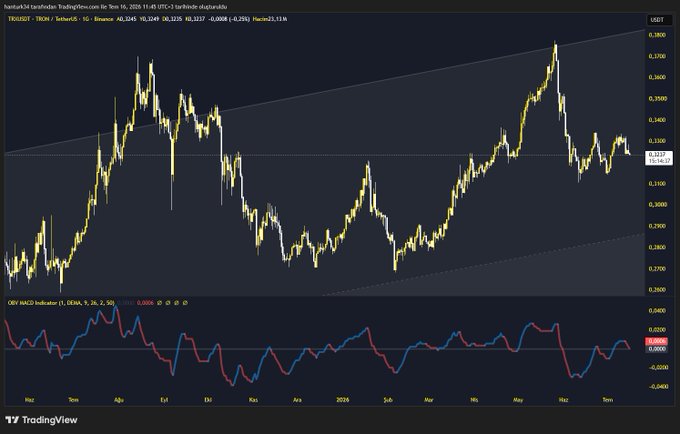Click the 0,2900 price axis label
Viewport: 680px width, 434px height.
tap(657, 226)
